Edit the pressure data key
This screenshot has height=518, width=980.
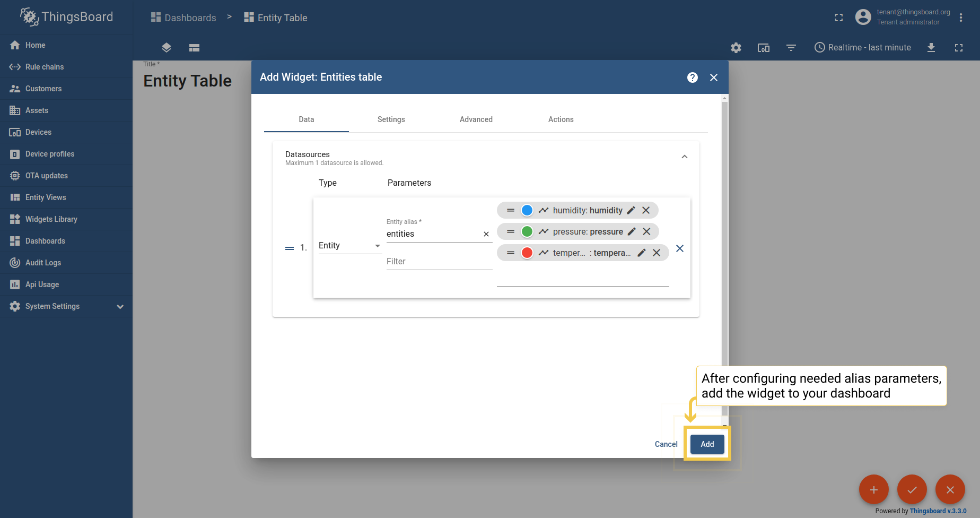coord(632,231)
